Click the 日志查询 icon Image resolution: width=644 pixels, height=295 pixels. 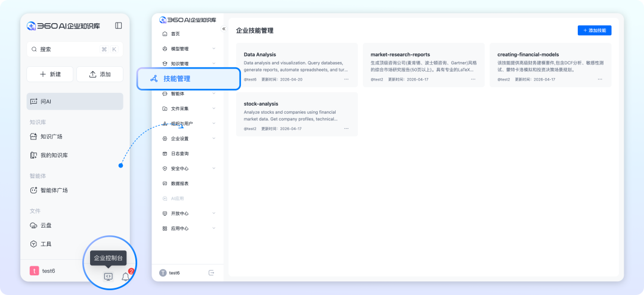point(165,153)
